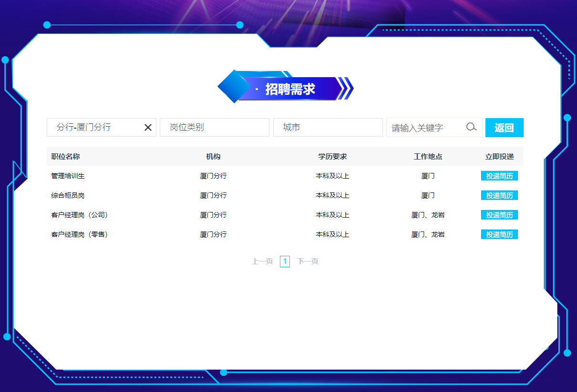
Task: Click 本科及以上 in the 客户经理岗（零售） row
Action: 332,234
